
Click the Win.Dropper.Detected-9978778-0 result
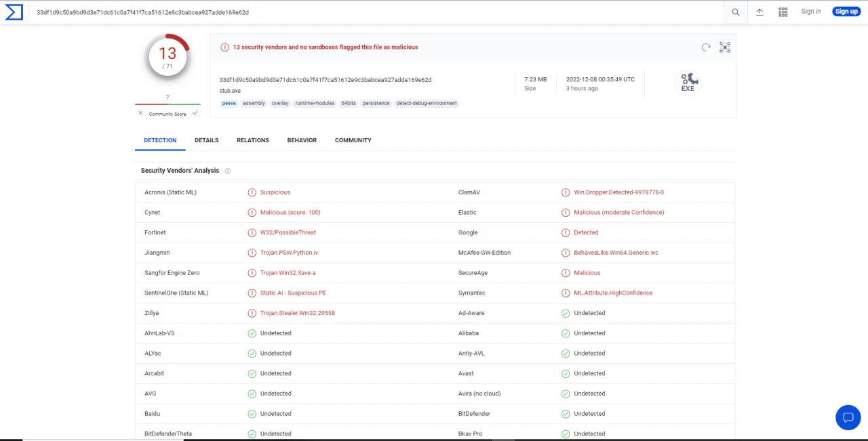tap(619, 192)
